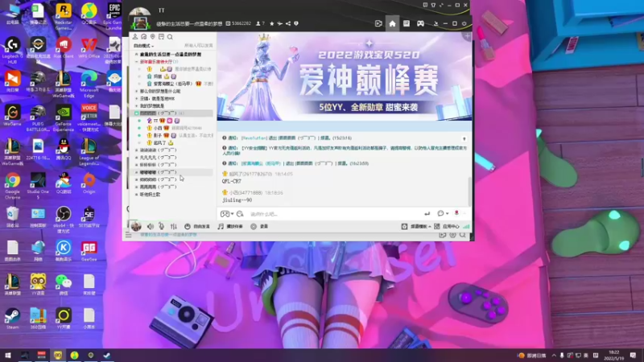Click the notes icon atop channel sidebar
This screenshot has width=644, height=362.
click(x=162, y=36)
